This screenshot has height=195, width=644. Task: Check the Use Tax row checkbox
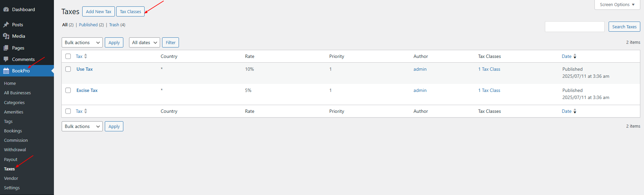point(68,69)
